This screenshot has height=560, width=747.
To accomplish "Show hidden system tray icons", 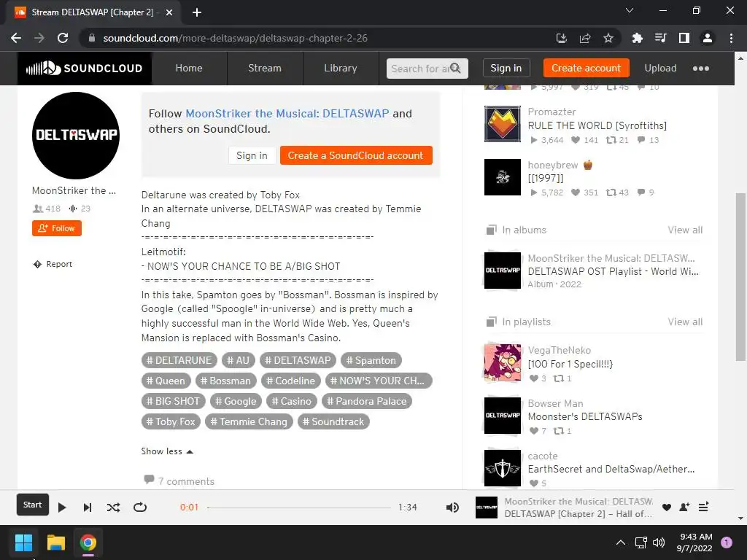I will 621,542.
